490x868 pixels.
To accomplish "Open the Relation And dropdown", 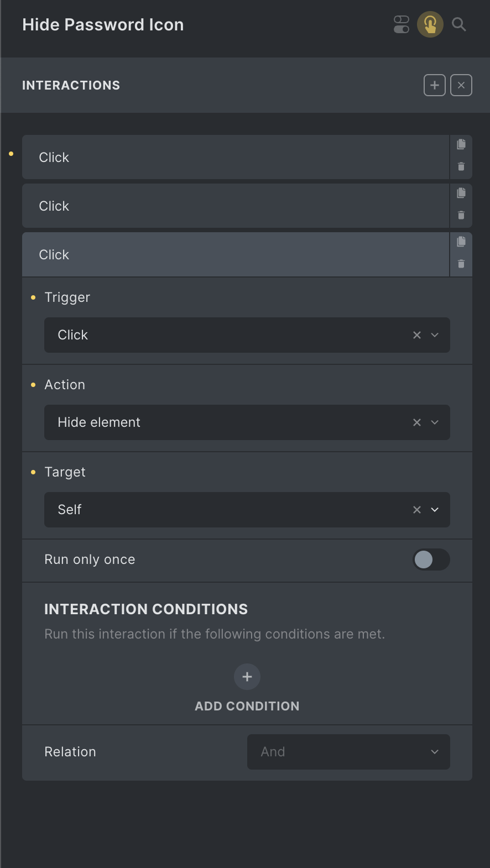I will pyautogui.click(x=348, y=752).
